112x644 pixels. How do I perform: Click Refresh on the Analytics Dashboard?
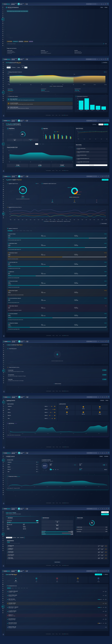[101, 124]
